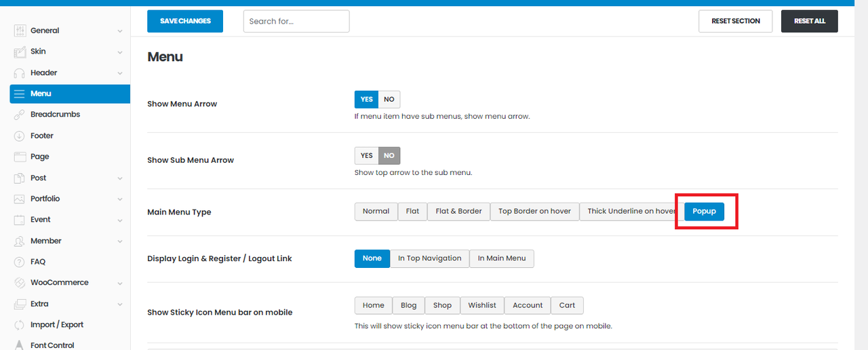Expand the General section chevron
The width and height of the screenshot is (868, 350).
point(120,31)
